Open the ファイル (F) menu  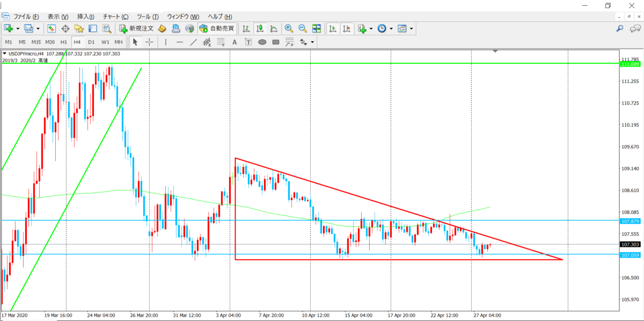26,17
